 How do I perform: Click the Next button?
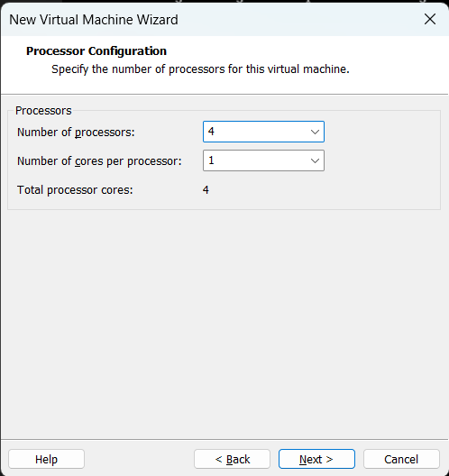pyautogui.click(x=316, y=459)
